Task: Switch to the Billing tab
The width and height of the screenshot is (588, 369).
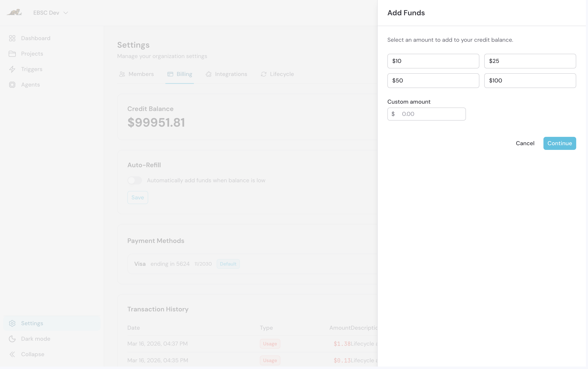Action: point(180,74)
